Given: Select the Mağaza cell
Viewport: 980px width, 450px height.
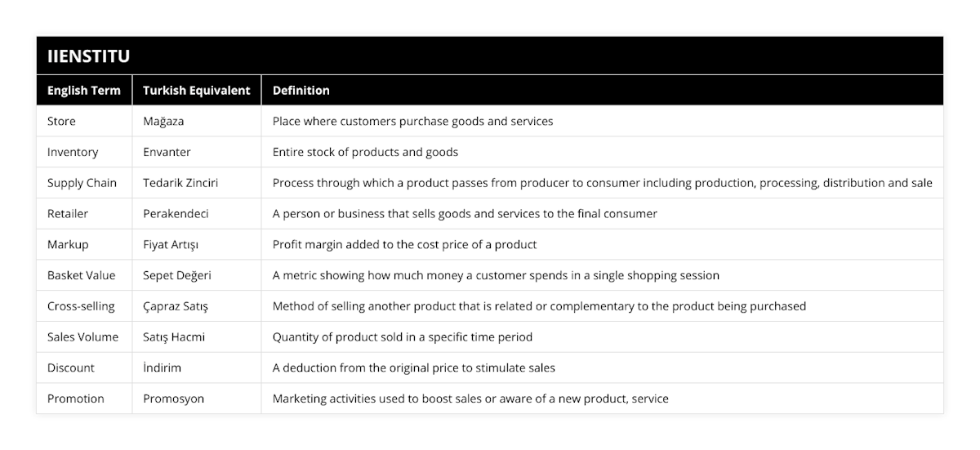Looking at the screenshot, I should tap(163, 121).
